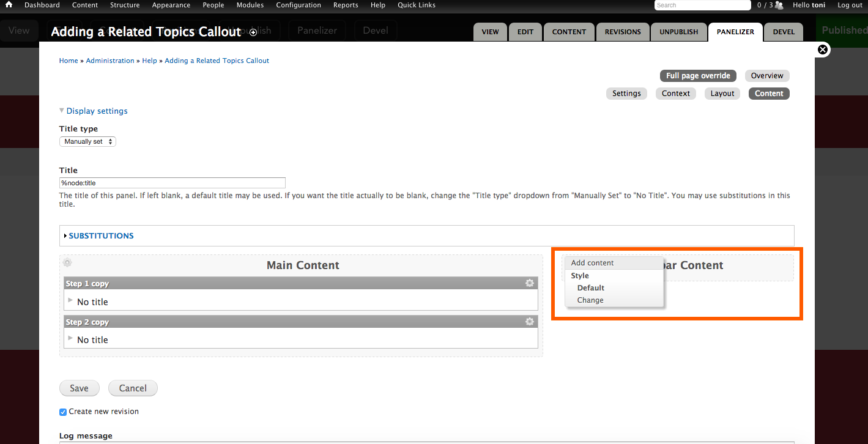Open the People admin menu
This screenshot has height=444, width=868.
213,5
